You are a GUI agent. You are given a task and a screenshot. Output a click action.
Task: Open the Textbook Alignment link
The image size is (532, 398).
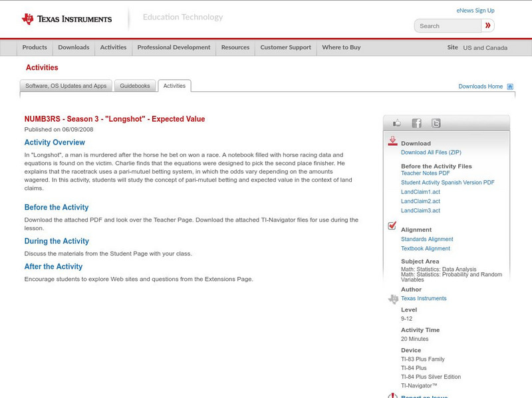coord(426,248)
